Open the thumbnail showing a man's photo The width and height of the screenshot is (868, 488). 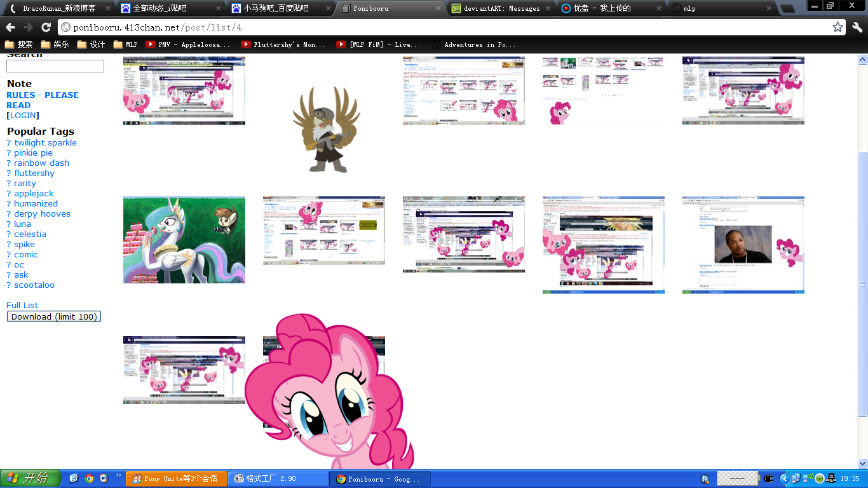tap(743, 245)
